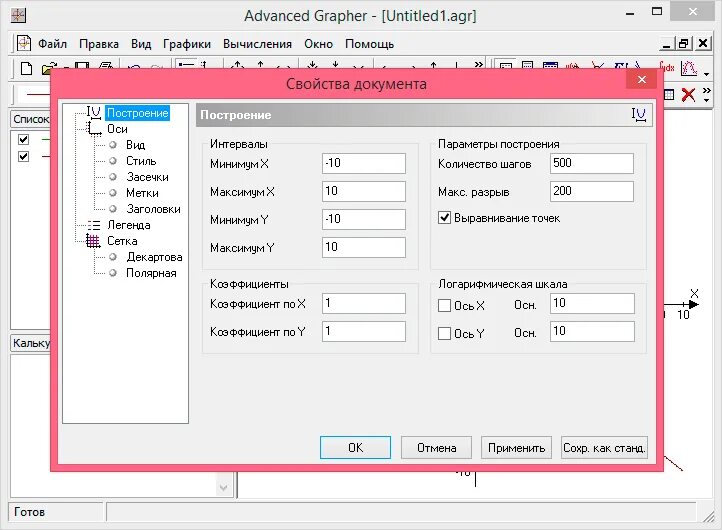Click the Минимум Y field
This screenshot has width=722, height=530.
(364, 220)
